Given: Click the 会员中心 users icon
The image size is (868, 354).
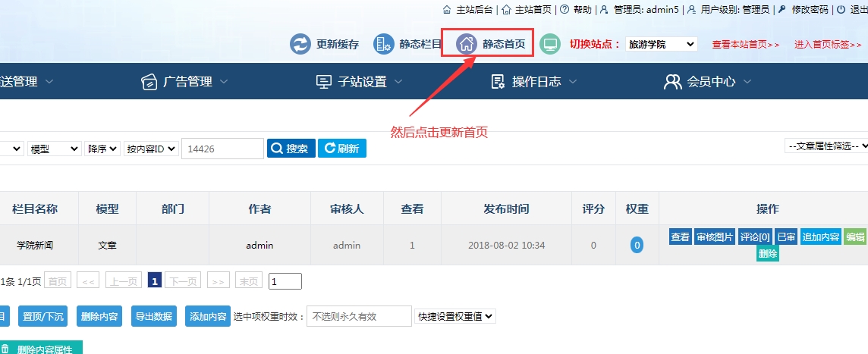Looking at the screenshot, I should [672, 82].
